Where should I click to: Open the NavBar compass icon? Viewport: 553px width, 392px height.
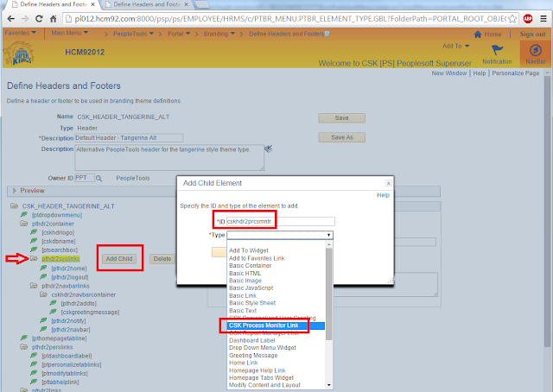coord(536,50)
